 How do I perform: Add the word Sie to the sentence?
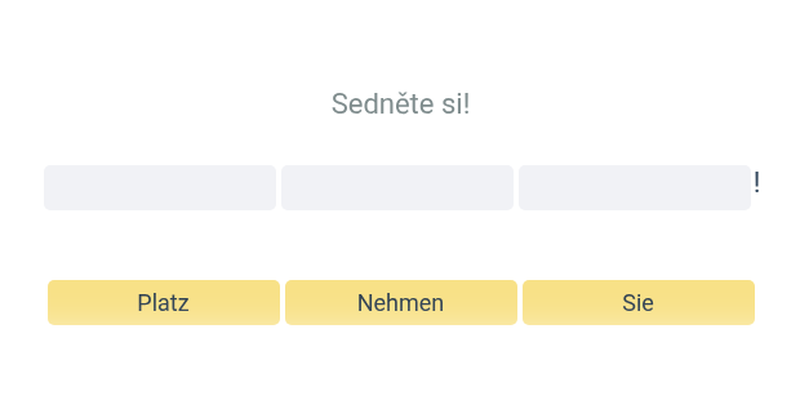click(x=638, y=303)
